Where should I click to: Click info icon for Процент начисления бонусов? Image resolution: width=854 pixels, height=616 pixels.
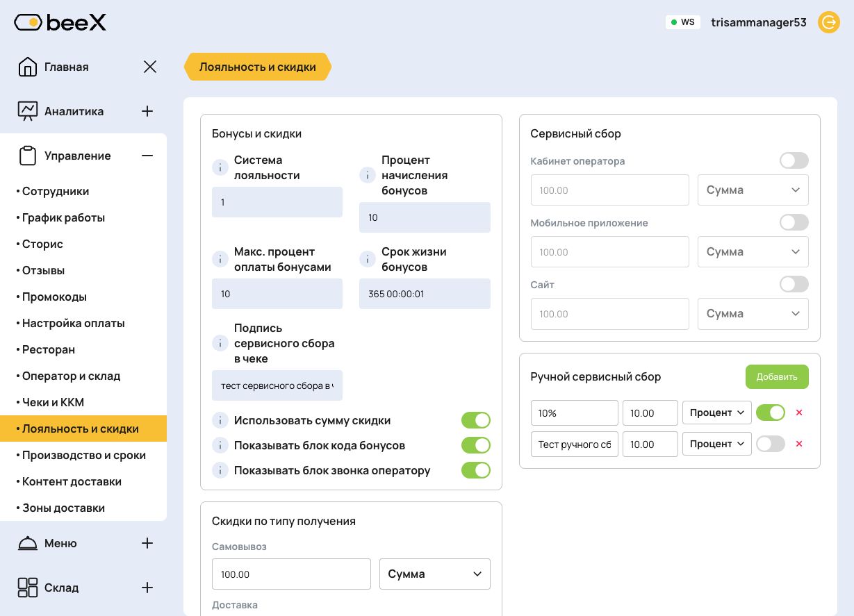click(x=368, y=175)
